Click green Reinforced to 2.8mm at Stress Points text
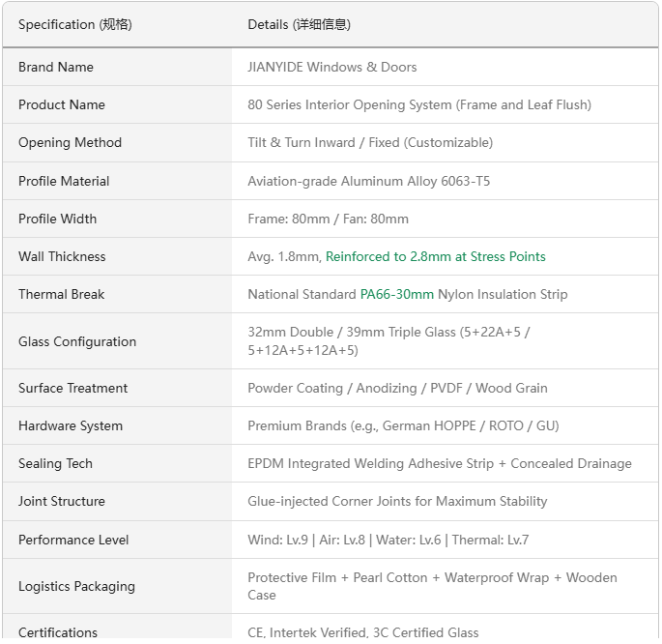662x644 pixels. click(435, 257)
